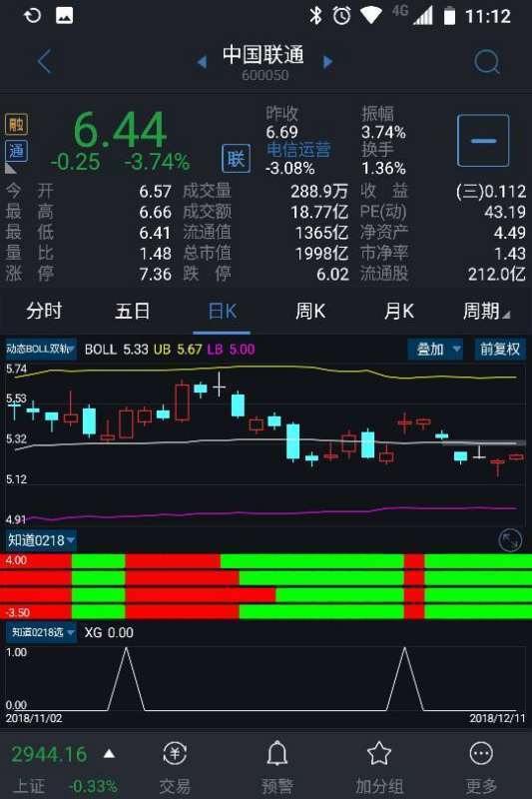Open the 动态BOLL双轨 indicator dropdown

coord(41,349)
